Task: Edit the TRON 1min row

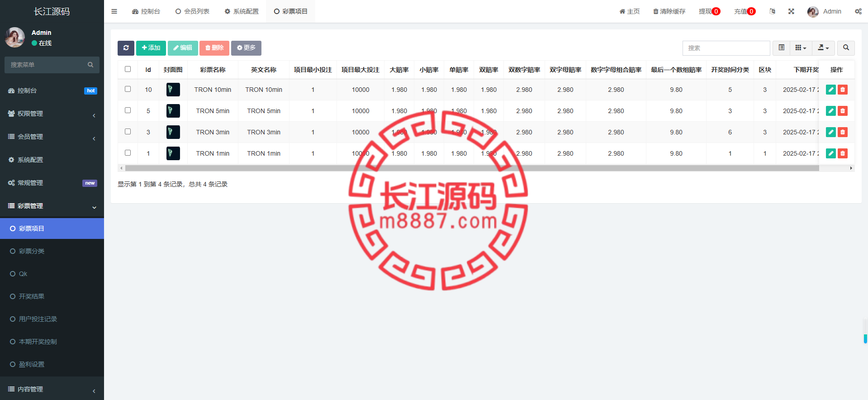Action: [x=831, y=153]
